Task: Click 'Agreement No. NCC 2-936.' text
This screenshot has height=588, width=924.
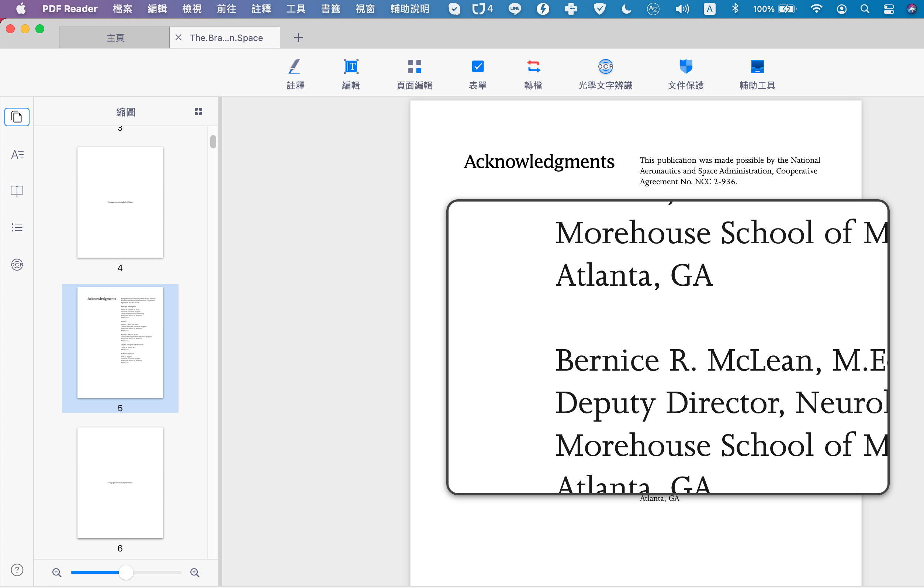Action: [688, 181]
